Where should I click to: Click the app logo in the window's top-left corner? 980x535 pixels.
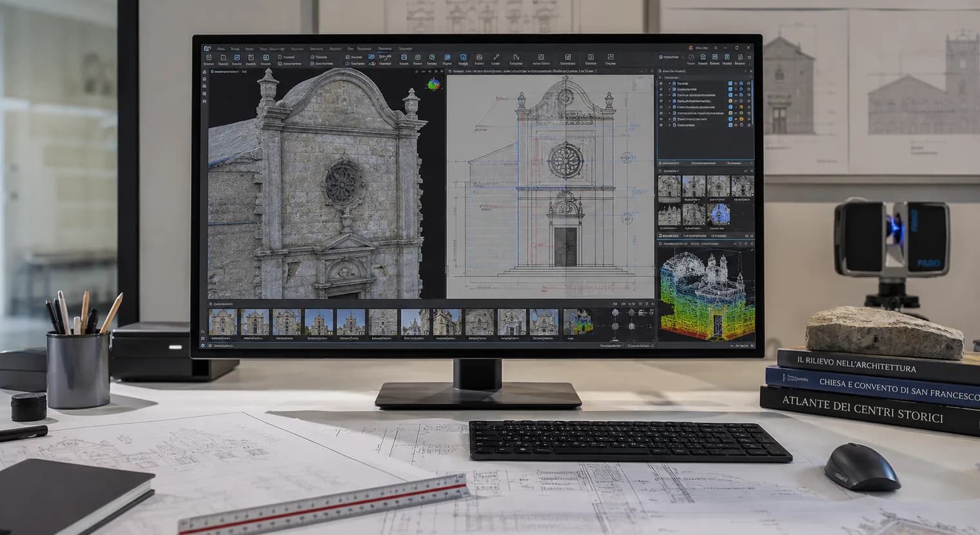pos(207,48)
